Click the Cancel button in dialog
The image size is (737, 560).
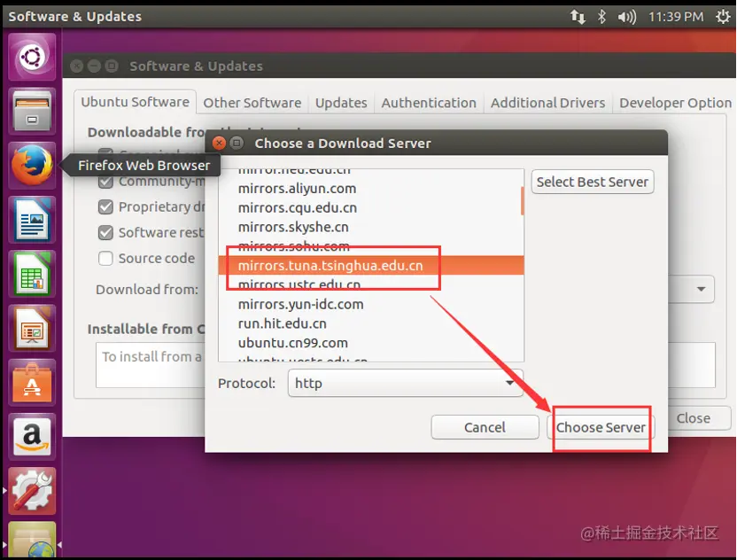coord(485,427)
